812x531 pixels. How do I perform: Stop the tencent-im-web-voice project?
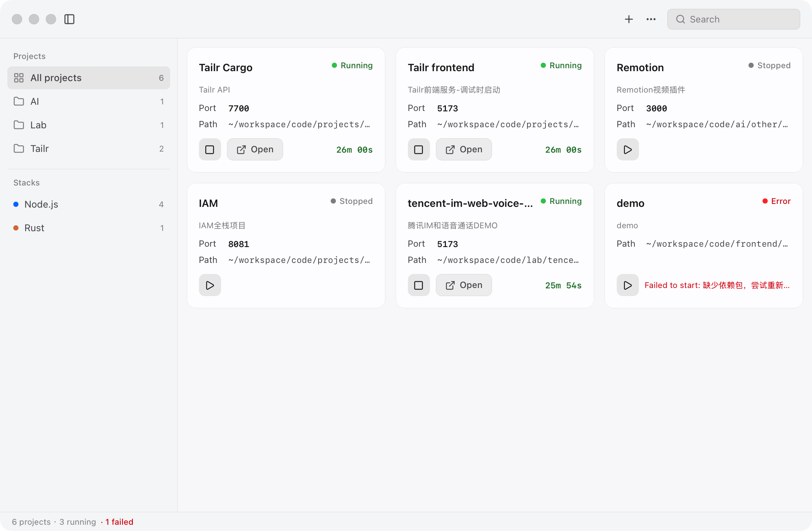[419, 285]
